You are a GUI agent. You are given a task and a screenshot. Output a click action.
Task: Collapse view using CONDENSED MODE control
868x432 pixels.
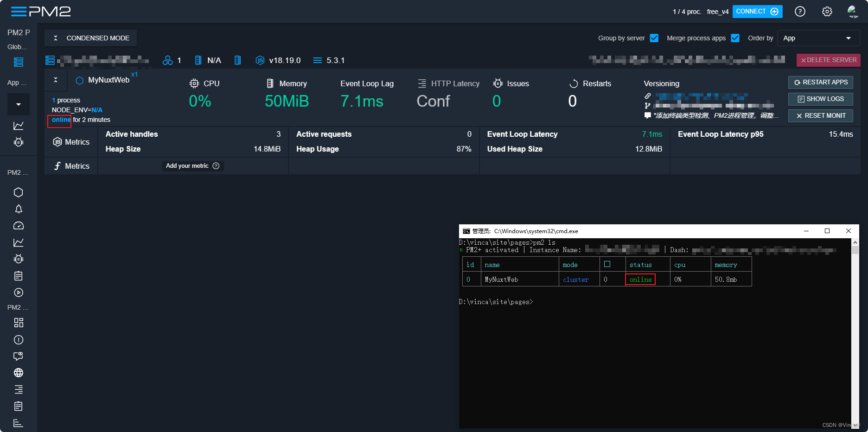point(90,38)
